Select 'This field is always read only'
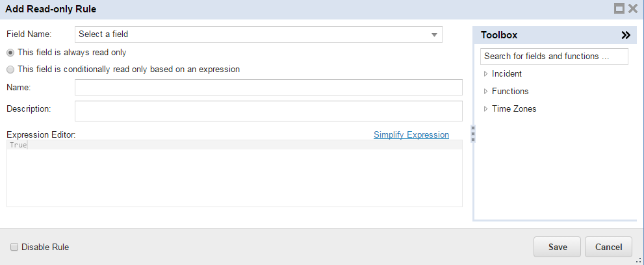 pyautogui.click(x=10, y=53)
